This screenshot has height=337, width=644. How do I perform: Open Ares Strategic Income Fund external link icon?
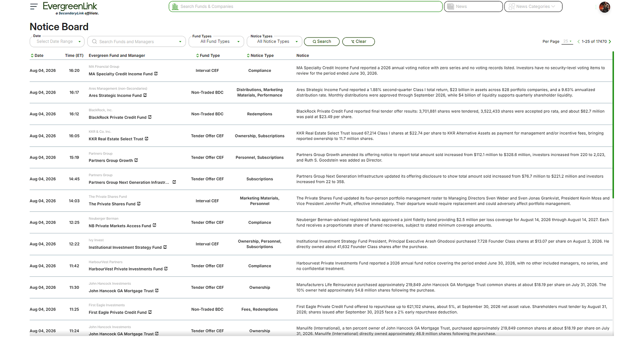[x=145, y=95]
